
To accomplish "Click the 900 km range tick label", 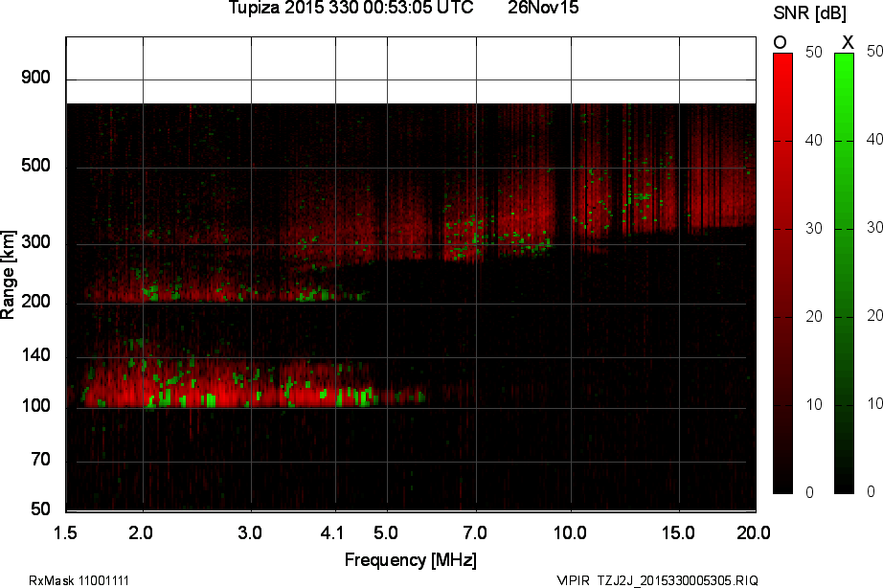I will click(x=35, y=78).
